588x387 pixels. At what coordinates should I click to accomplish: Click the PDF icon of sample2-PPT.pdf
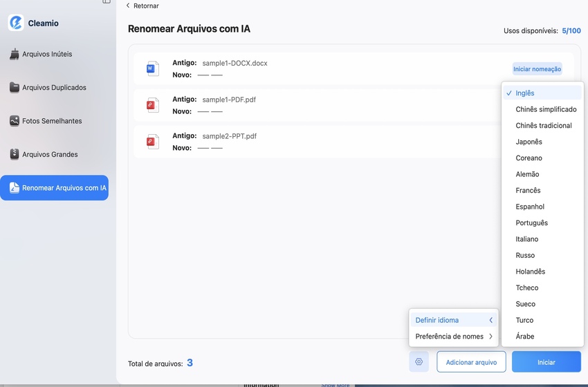(x=153, y=142)
